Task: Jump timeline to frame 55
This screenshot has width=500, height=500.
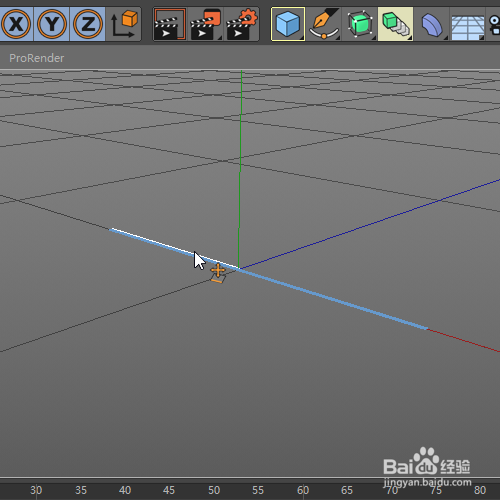Action: coord(258,490)
